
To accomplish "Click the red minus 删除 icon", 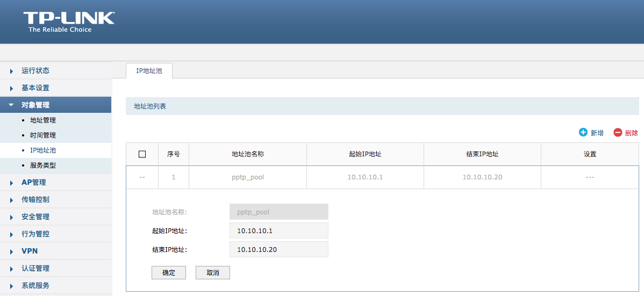I will tap(618, 133).
